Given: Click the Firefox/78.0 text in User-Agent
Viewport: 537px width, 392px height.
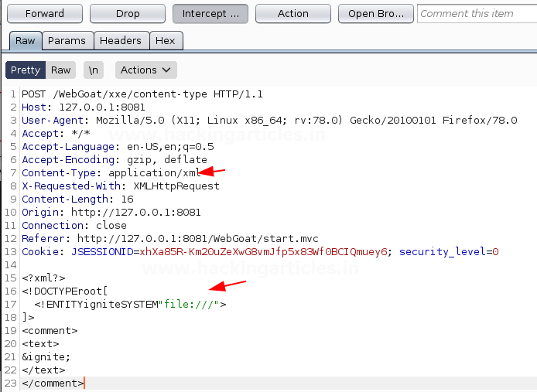Looking at the screenshot, I should coord(480,121).
